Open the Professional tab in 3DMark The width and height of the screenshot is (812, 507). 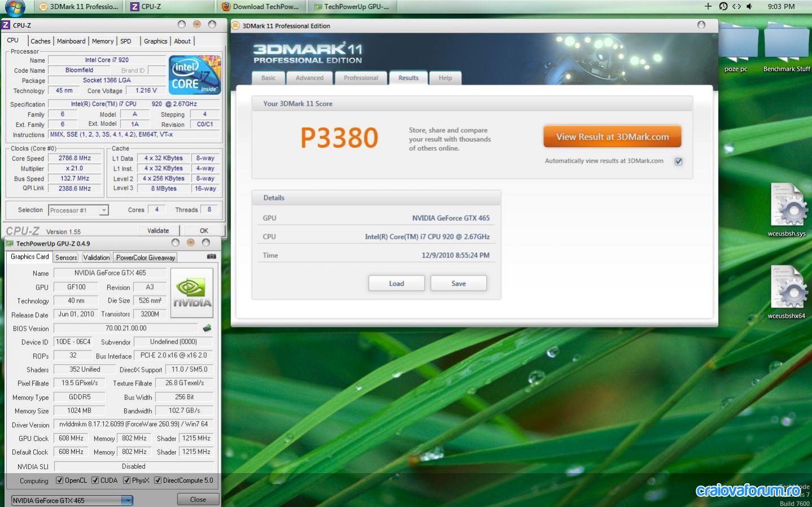tap(361, 78)
